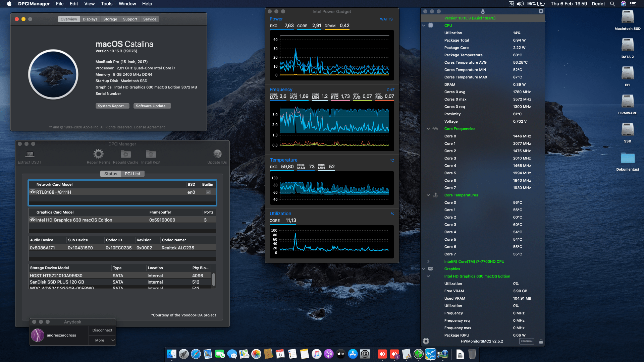This screenshot has height=362, width=644.
Task: Click the lock icon in HWMonitorSMC2
Action: 541,341
